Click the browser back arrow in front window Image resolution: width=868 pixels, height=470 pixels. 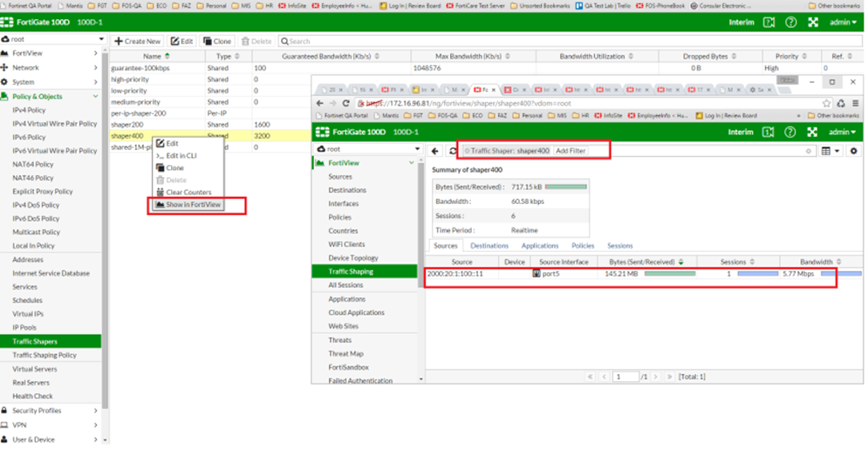(320, 103)
